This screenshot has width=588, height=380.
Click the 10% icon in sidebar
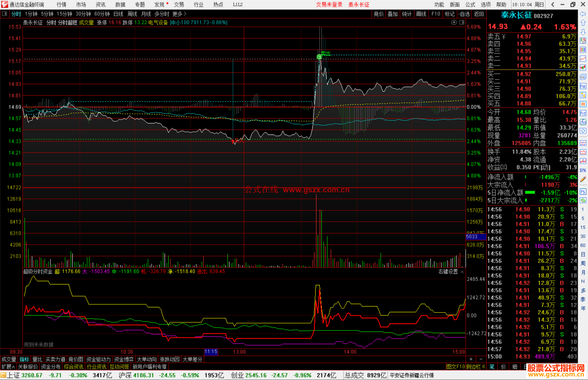click(x=583, y=171)
